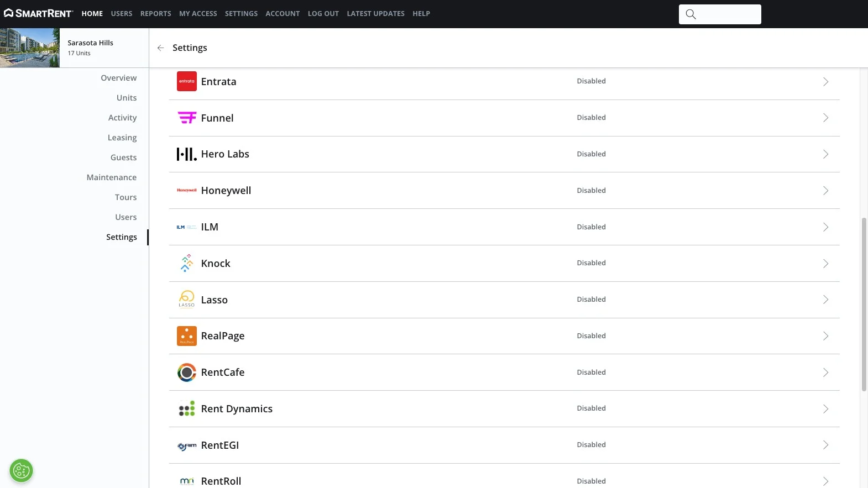Viewport: 868px width, 488px height.
Task: Open Latest Updates in the top menu
Action: (375, 14)
